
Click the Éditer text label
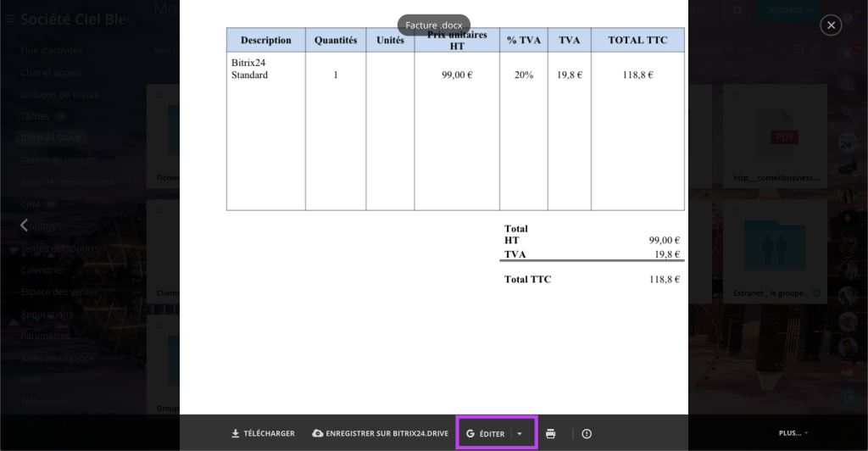point(492,434)
